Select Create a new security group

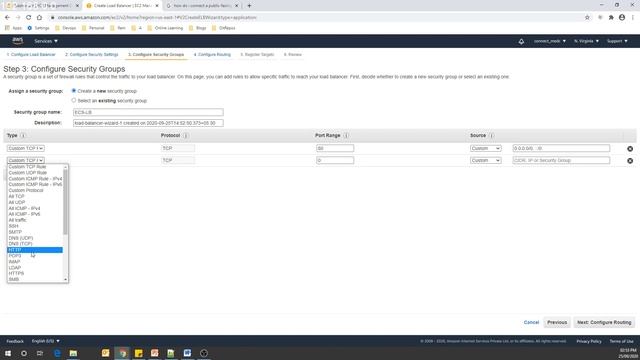pos(74,91)
